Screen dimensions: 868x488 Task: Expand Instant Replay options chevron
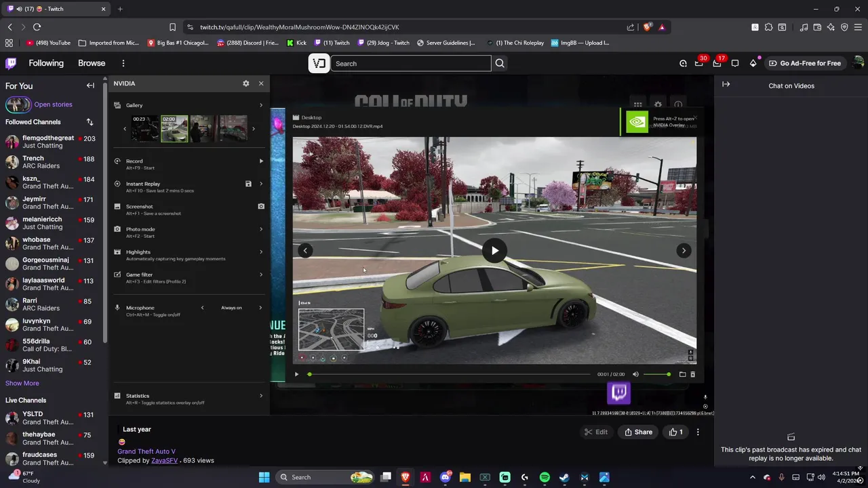pos(261,184)
